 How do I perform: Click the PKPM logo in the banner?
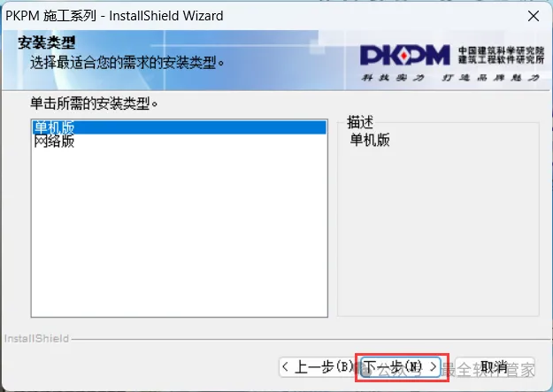[405, 56]
